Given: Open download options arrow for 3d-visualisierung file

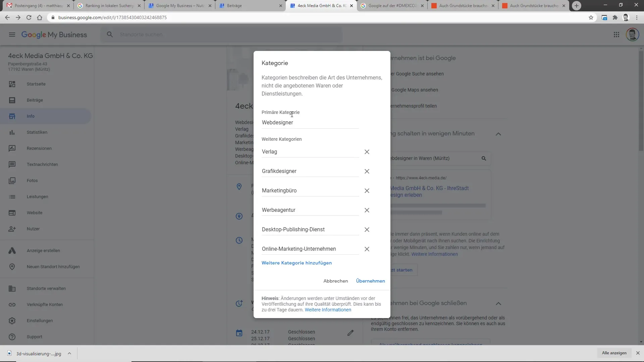Looking at the screenshot, I should click(69, 353).
